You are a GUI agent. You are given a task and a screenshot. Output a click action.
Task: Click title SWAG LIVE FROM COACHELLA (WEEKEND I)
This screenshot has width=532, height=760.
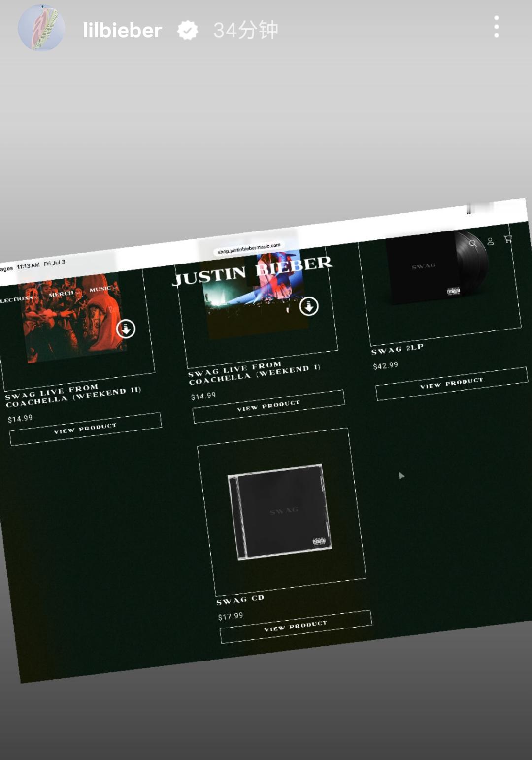(254, 374)
